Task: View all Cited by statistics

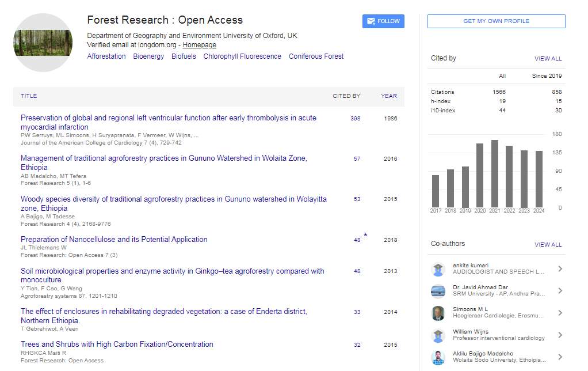Action: click(x=548, y=59)
